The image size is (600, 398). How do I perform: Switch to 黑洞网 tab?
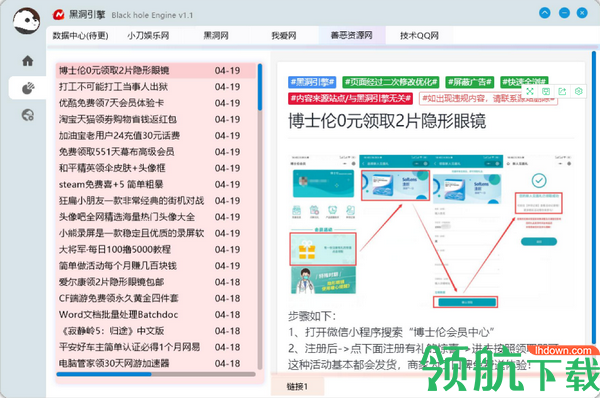(x=216, y=36)
